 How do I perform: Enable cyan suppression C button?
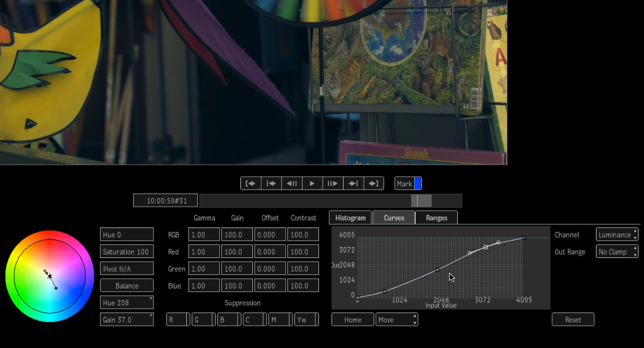pyautogui.click(x=254, y=320)
